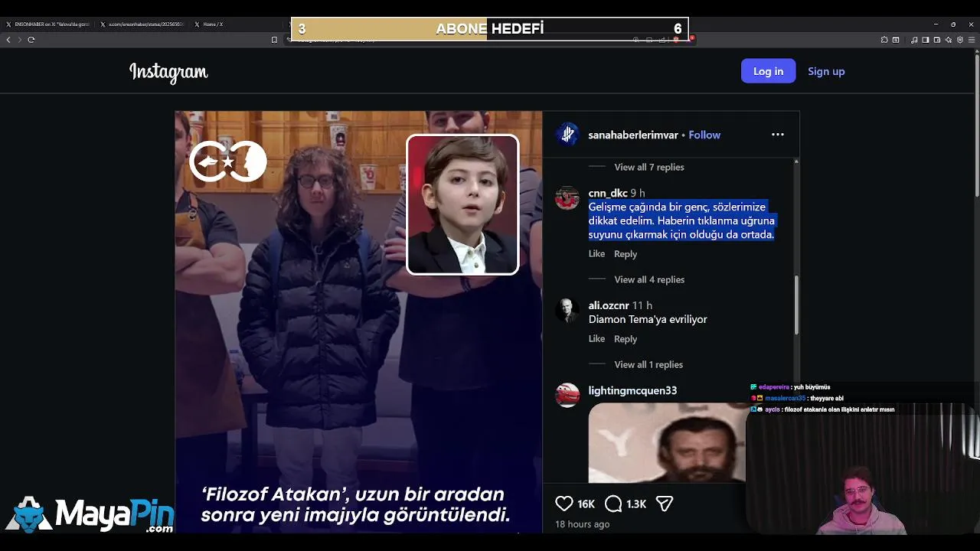This screenshot has width=980, height=551.
Task: Click the highlighted cnn_dkc comment text
Action: [681, 220]
